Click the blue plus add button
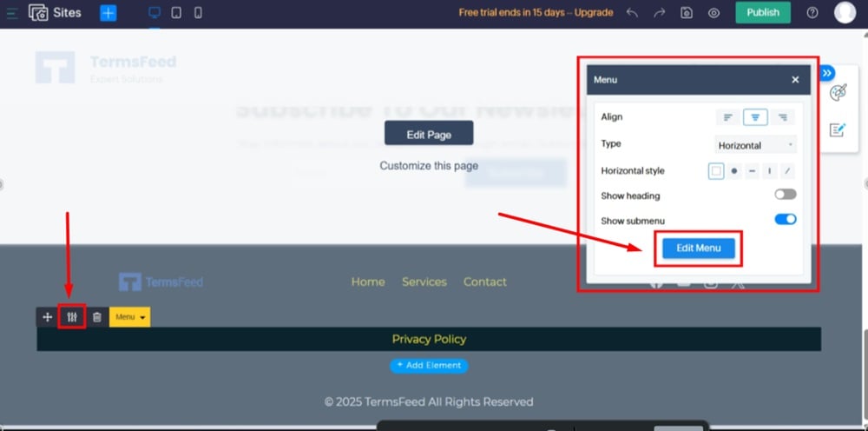 [x=108, y=13]
